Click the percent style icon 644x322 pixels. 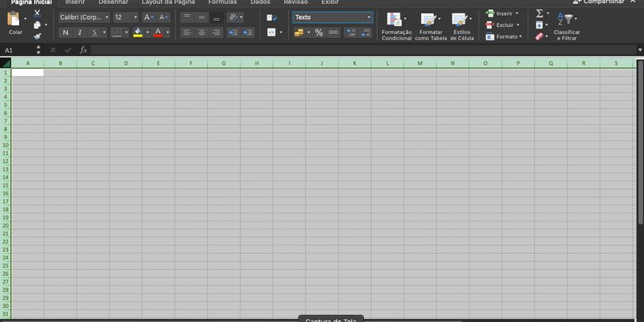click(319, 32)
